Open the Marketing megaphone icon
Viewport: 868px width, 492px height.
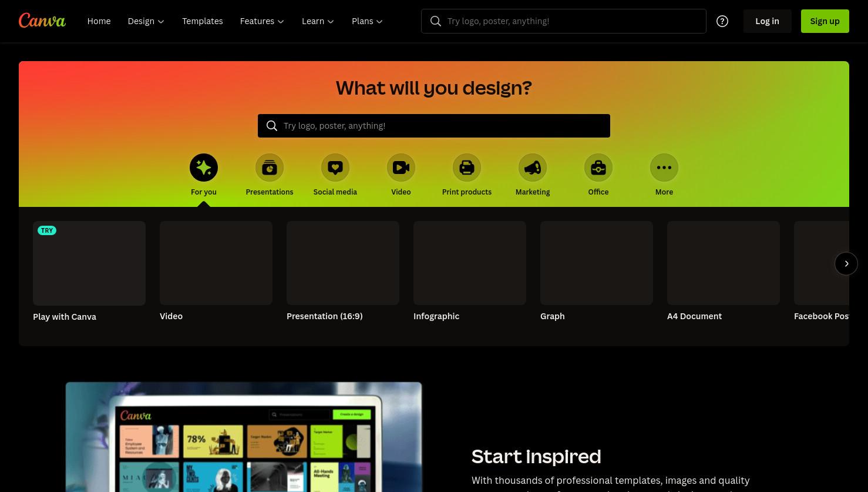533,168
